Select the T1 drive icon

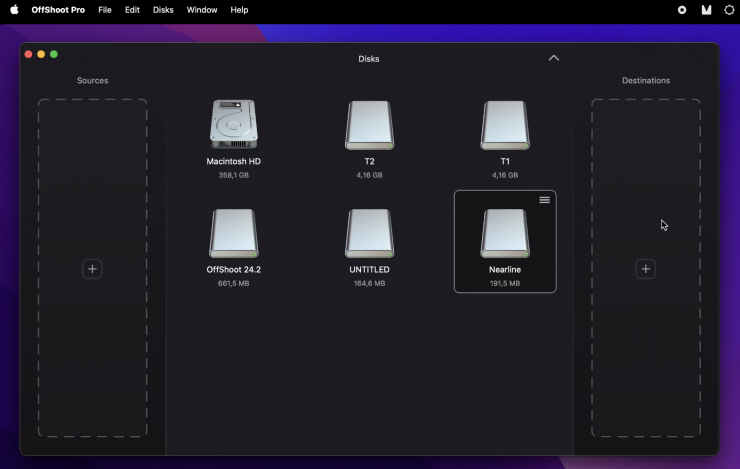pyautogui.click(x=505, y=126)
